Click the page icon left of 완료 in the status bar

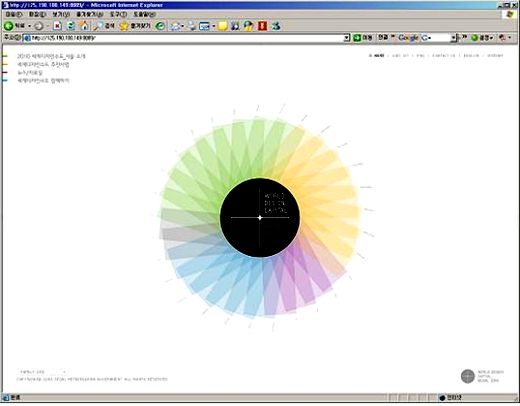[x=6, y=398]
